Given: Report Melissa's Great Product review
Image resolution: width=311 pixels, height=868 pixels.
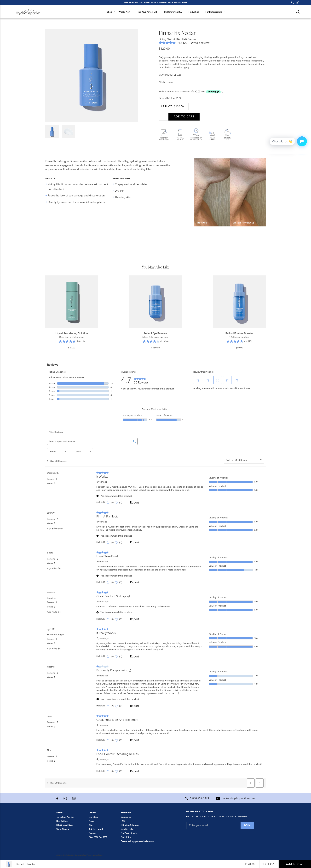Looking at the screenshot, I should tap(134, 619).
